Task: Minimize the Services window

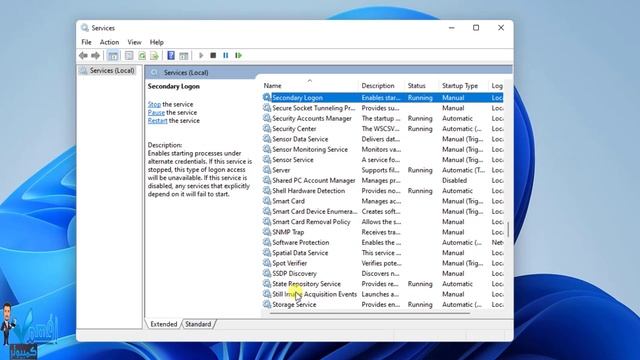Action: [x=451, y=28]
